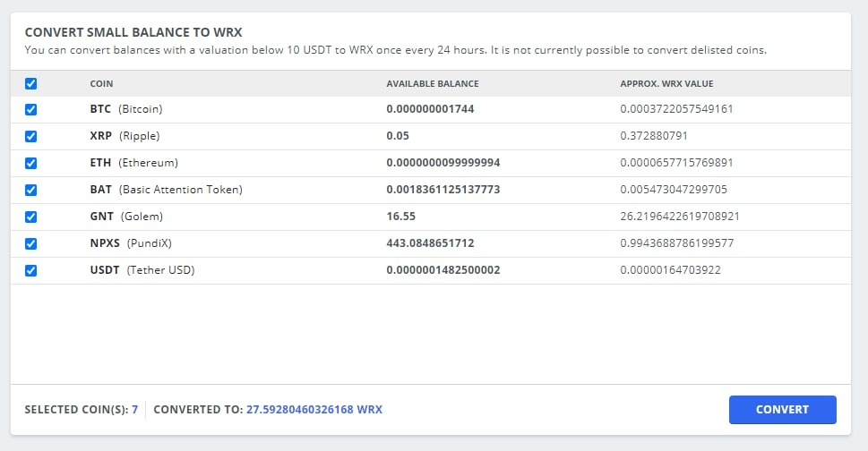Click BTC balance 0.000000001744
The width and height of the screenshot is (868, 451).
pos(430,109)
